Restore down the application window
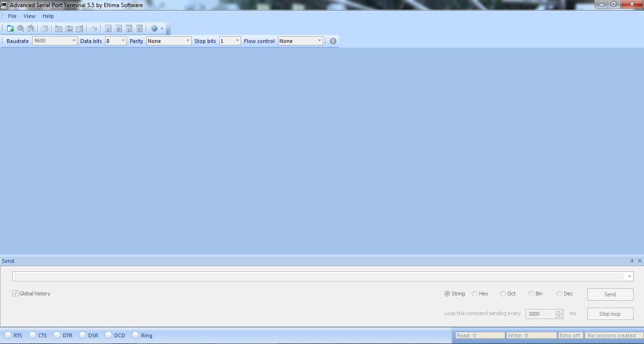 point(614,4)
